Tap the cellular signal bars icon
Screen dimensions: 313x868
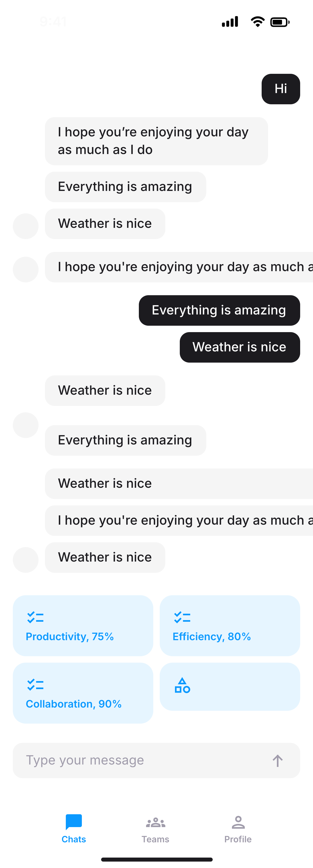pyautogui.click(x=230, y=22)
